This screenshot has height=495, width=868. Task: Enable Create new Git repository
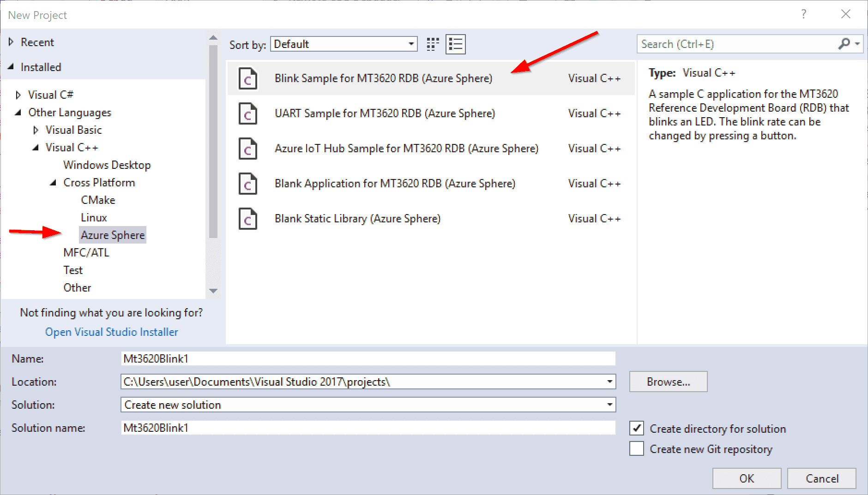point(637,448)
